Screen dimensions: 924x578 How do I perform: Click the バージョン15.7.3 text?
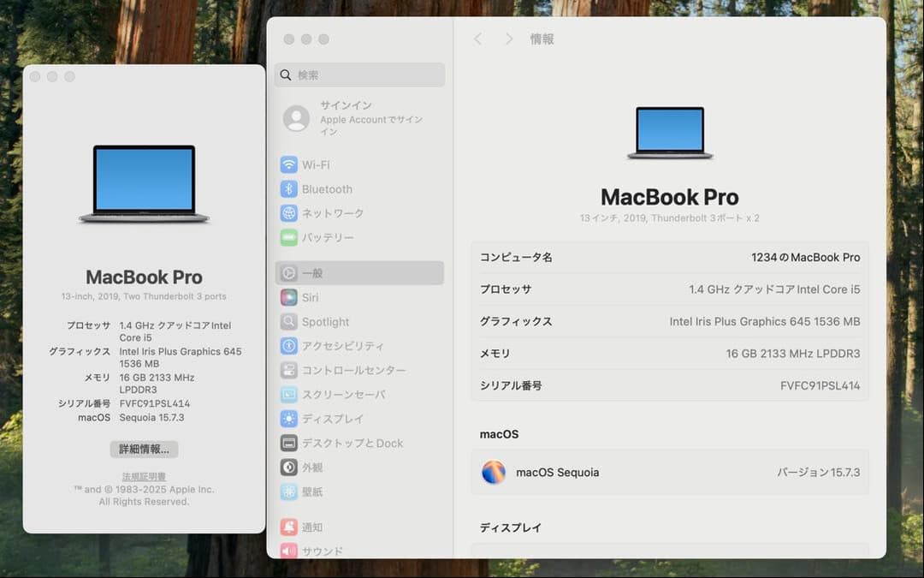(818, 473)
